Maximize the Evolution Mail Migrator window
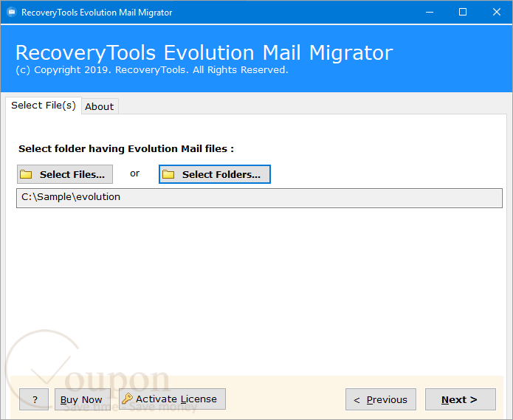 (x=463, y=12)
